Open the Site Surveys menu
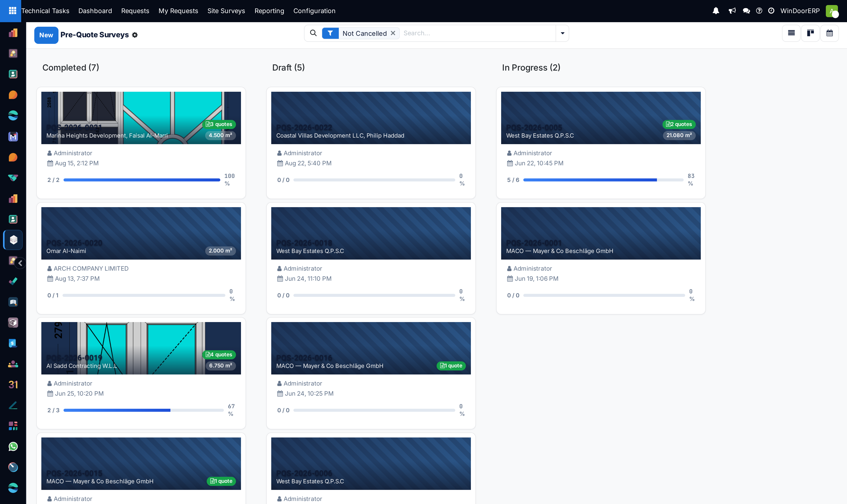Screen dimensions: 847x504 point(226,11)
